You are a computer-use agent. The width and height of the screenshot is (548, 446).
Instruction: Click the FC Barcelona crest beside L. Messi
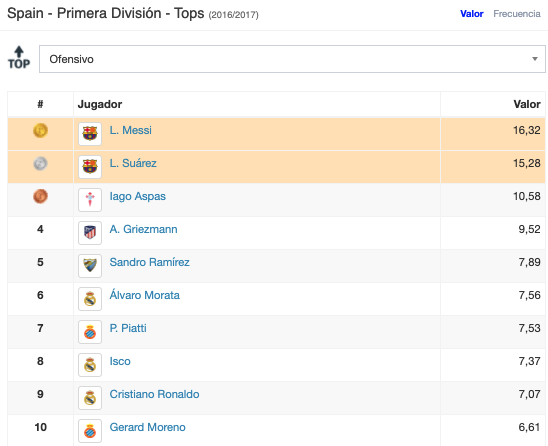click(90, 134)
